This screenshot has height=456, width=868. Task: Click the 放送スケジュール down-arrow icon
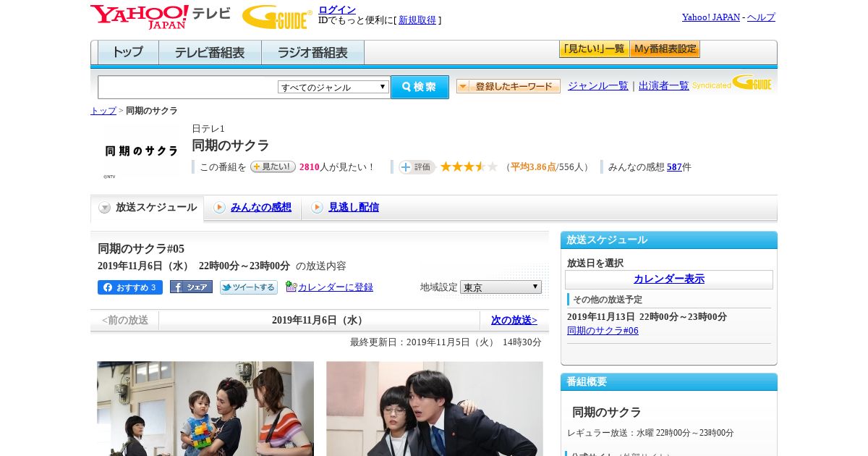coord(105,208)
